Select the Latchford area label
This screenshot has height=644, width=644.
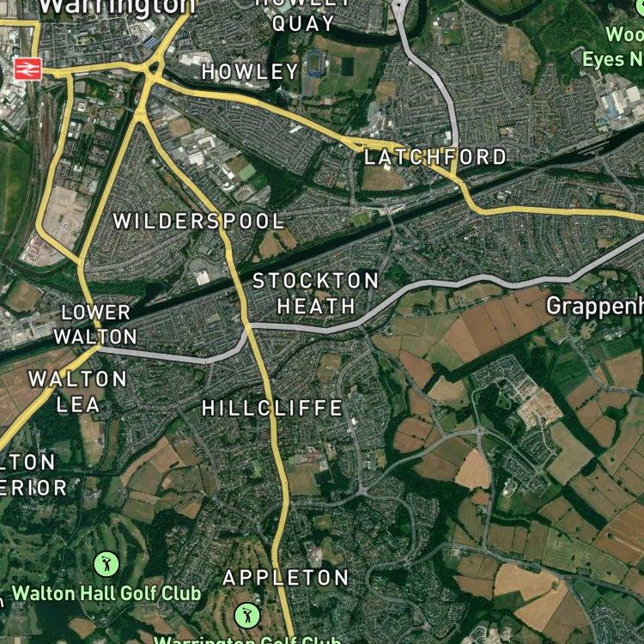(x=435, y=157)
